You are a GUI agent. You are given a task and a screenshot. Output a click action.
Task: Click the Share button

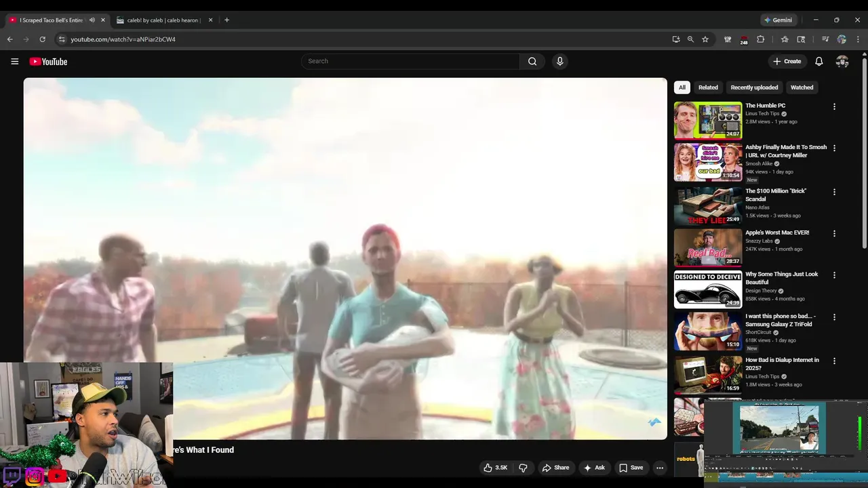click(555, 468)
